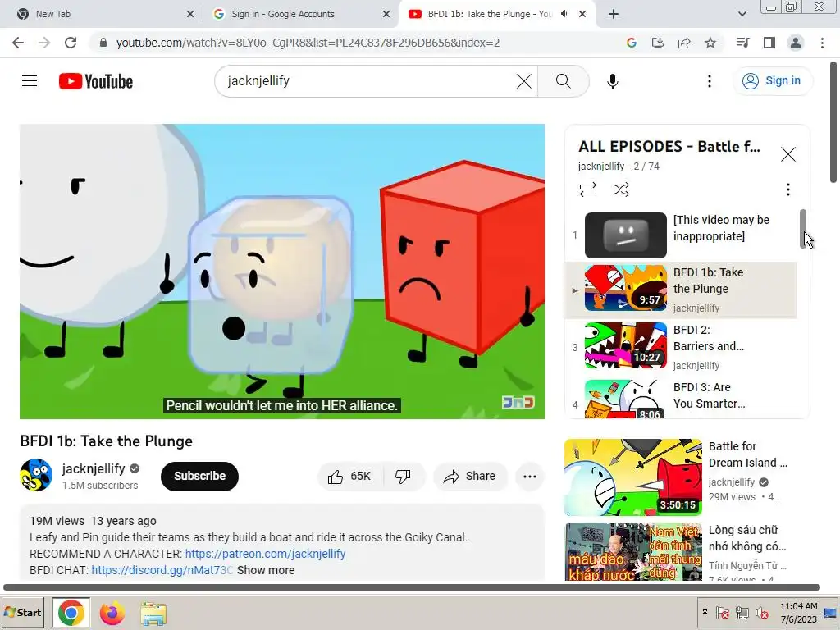Open the Share dialog
Viewport: 840px width, 630px height.
[x=470, y=476]
